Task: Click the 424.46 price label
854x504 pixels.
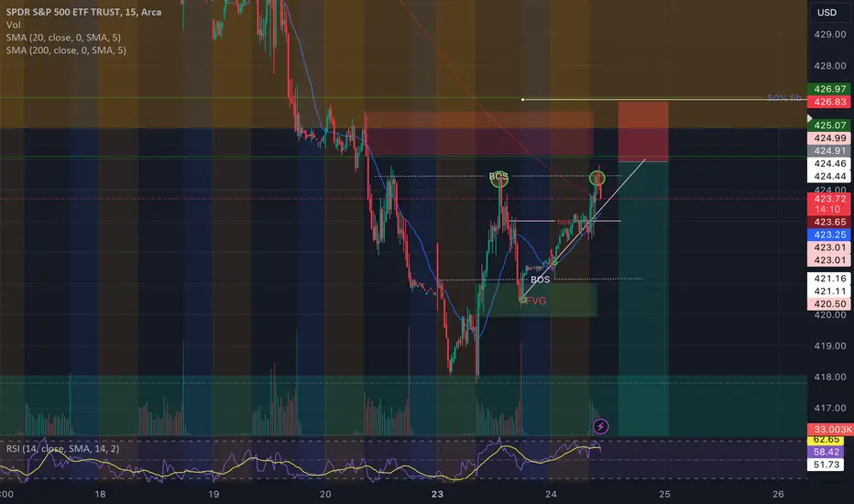Action: (829, 163)
